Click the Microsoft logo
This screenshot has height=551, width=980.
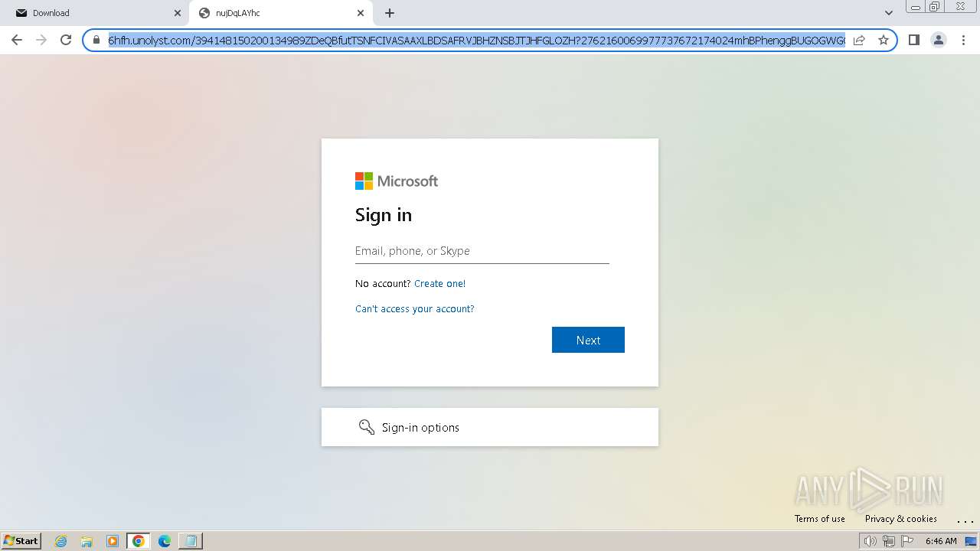397,181
